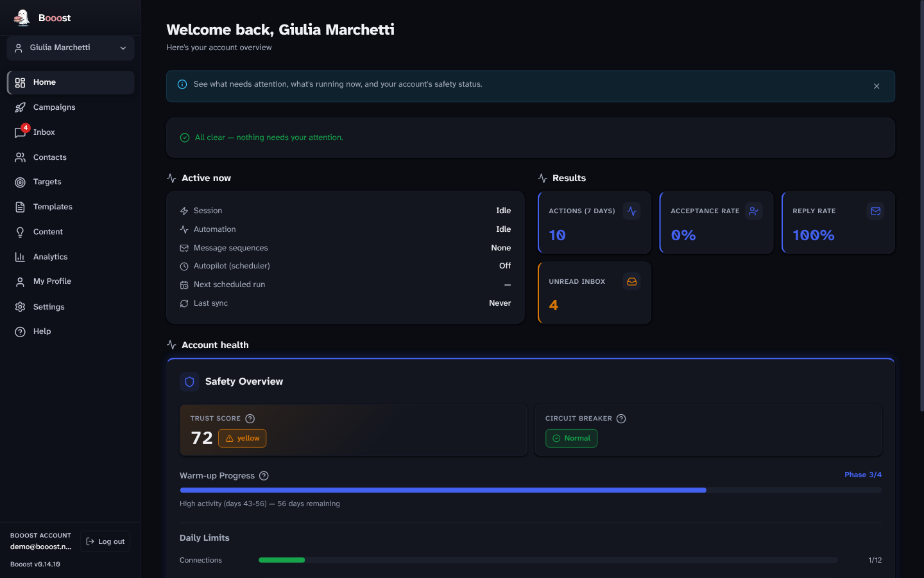Go to the Content page
The height and width of the screenshot is (578, 924).
point(71,232)
